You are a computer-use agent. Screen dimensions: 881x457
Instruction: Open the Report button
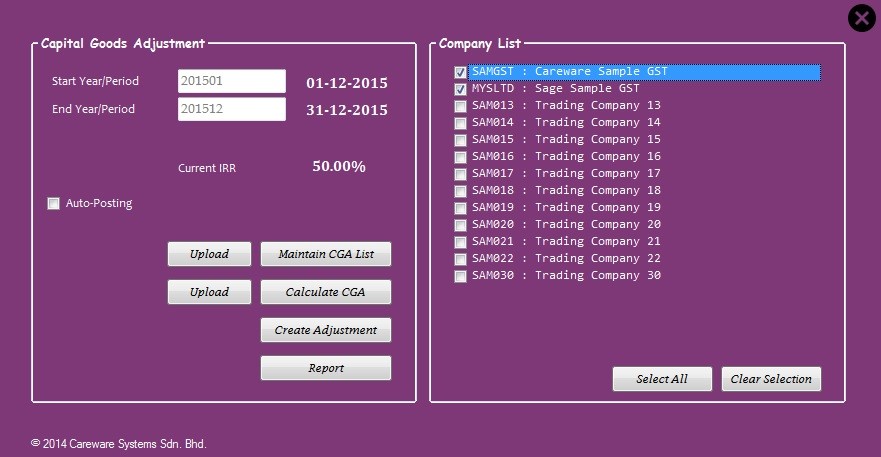tap(325, 368)
